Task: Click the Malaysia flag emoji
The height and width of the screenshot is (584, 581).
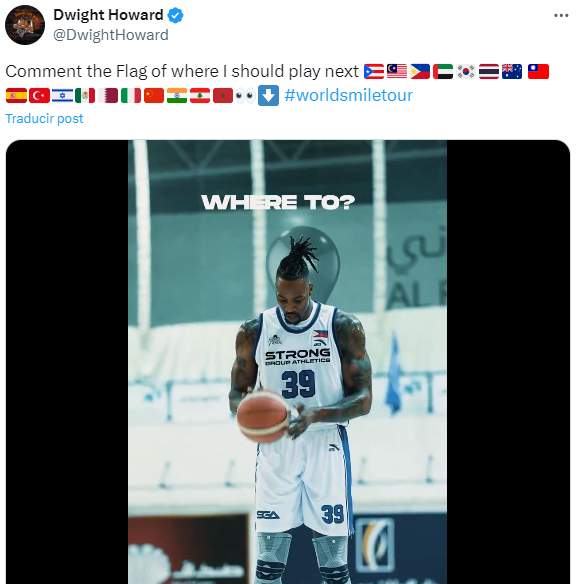Action: click(x=397, y=72)
